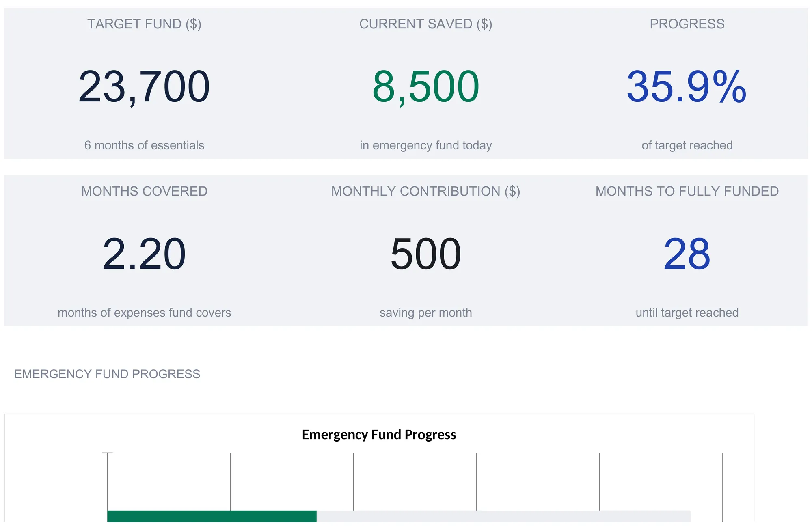Click EMERGENCY FUND PROGRESS section heading
The width and height of the screenshot is (812, 526).
coord(107,374)
